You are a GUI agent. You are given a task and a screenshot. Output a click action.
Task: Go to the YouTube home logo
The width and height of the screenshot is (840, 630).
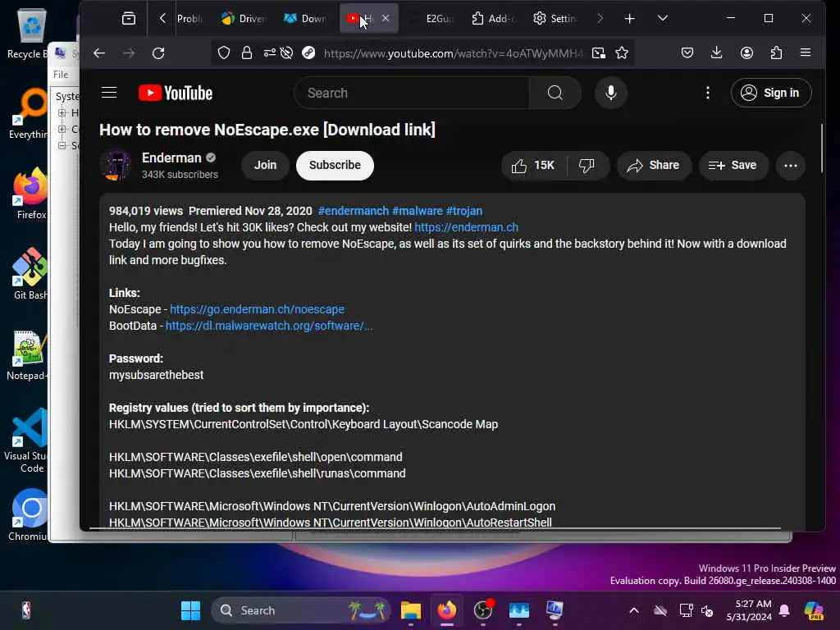tap(176, 93)
